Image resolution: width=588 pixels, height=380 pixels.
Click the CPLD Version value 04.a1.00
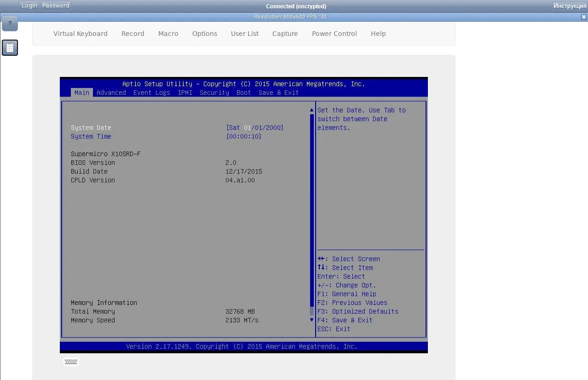pyautogui.click(x=240, y=180)
